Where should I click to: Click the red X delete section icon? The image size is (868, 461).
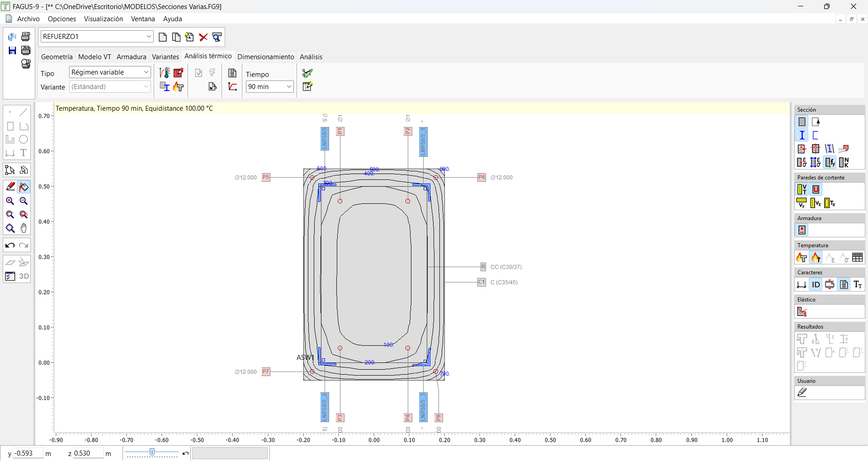203,37
